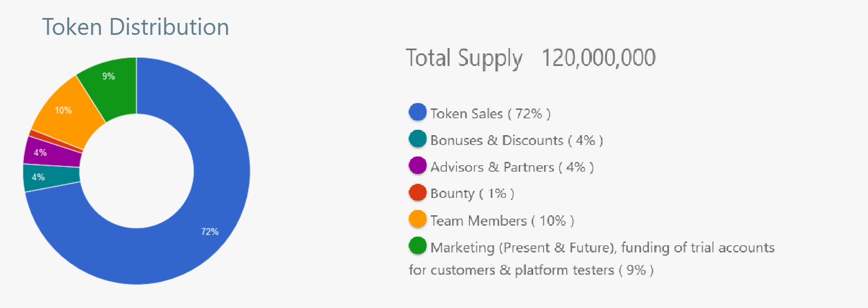Image resolution: width=868 pixels, height=308 pixels.
Task: Click the red Bounty legend dot
Action: pyautogui.click(x=417, y=192)
